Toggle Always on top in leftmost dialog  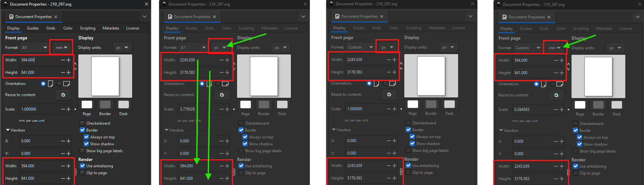pos(86,137)
